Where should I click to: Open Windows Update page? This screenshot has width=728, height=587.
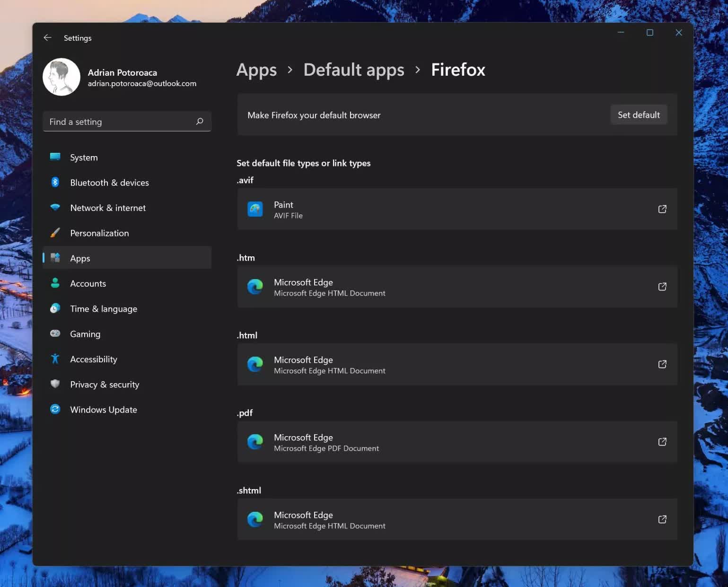pyautogui.click(x=127, y=410)
